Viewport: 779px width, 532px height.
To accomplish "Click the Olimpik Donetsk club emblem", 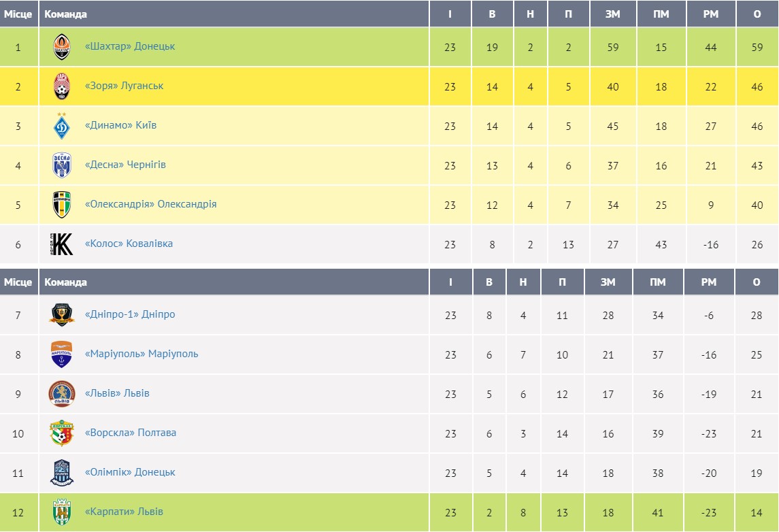I will [61, 473].
